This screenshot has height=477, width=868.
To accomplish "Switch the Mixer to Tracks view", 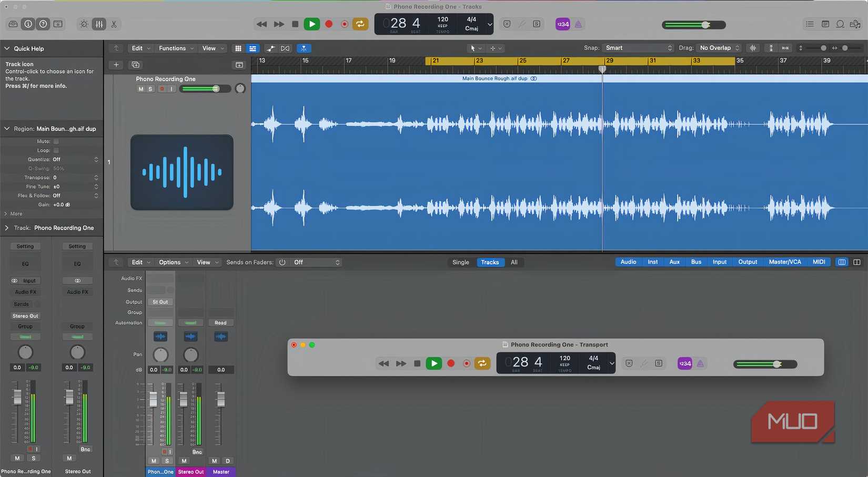I will pyautogui.click(x=490, y=262).
